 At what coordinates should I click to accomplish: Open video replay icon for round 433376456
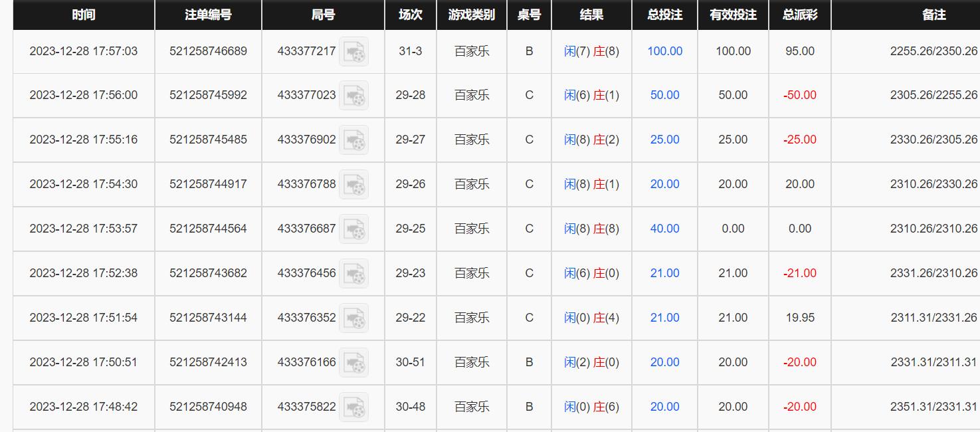point(353,274)
